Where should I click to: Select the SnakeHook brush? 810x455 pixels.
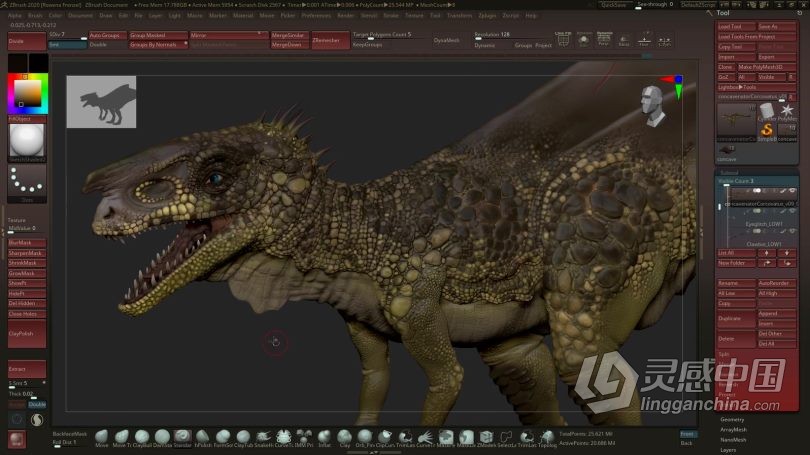263,438
